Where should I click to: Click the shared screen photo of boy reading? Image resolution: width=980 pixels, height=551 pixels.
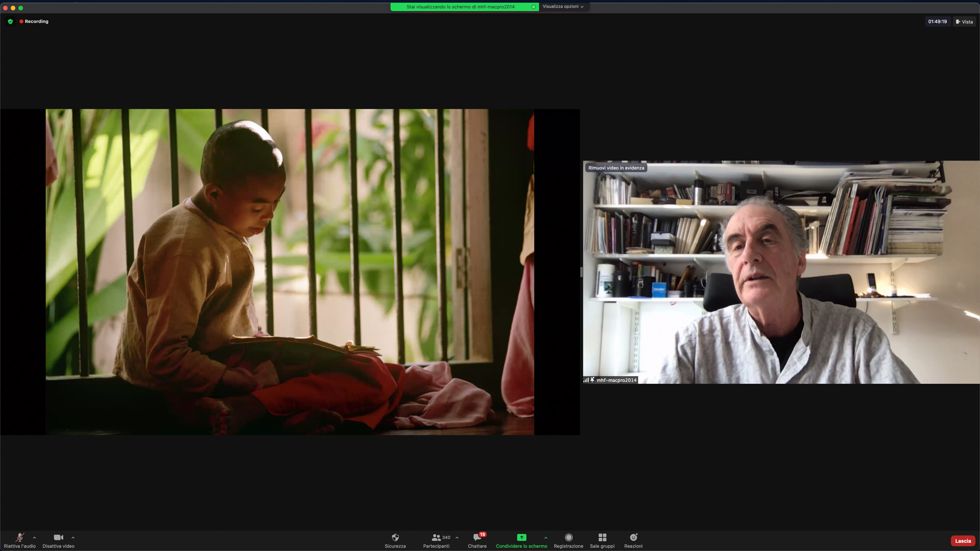click(x=290, y=272)
